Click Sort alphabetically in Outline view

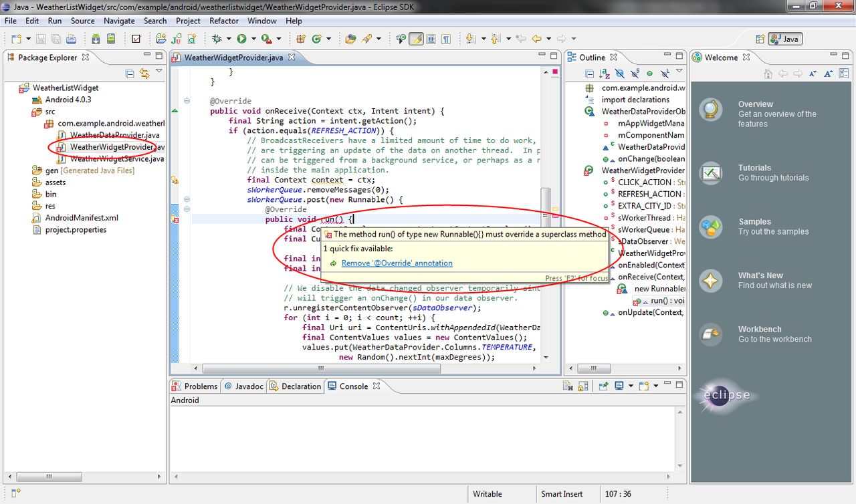pos(605,74)
